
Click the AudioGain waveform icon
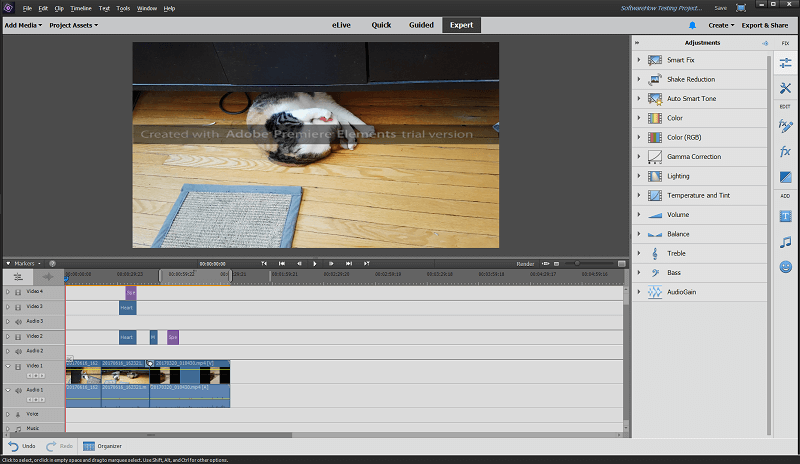pyautogui.click(x=655, y=292)
